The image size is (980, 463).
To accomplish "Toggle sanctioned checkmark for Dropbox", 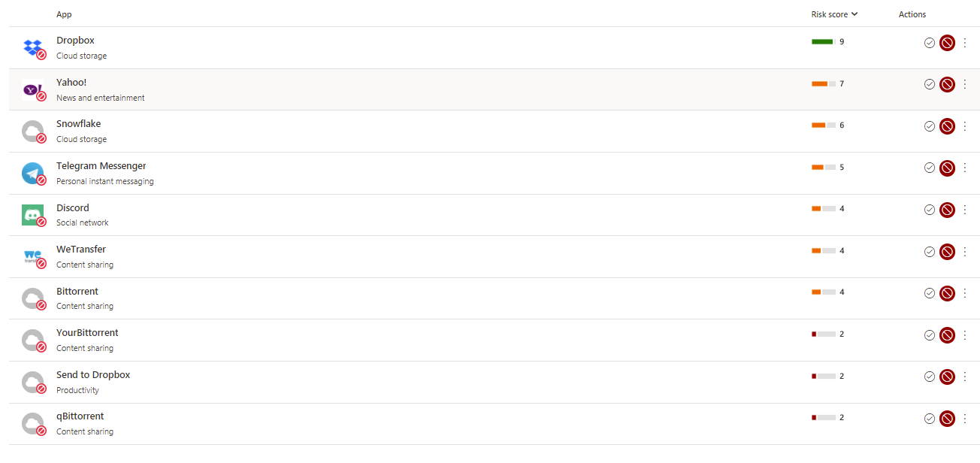I will point(930,43).
